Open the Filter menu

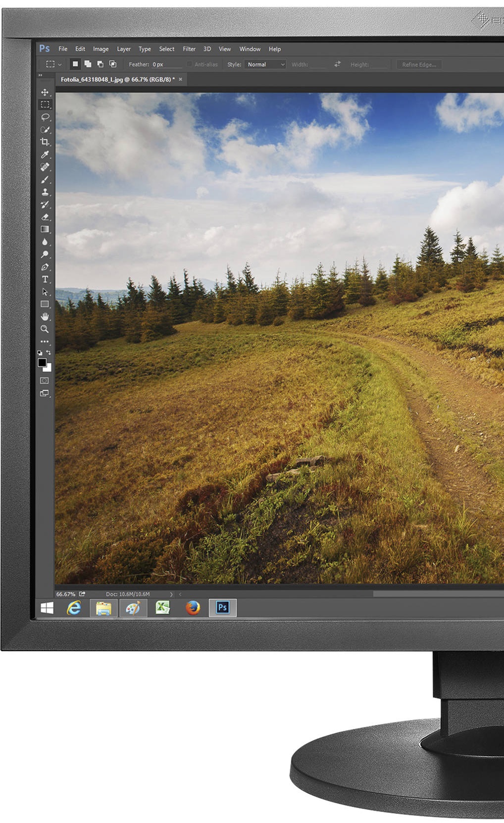[x=189, y=49]
